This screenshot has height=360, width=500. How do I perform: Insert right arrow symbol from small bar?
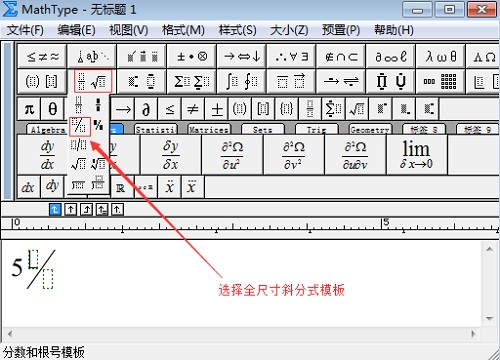point(123,109)
